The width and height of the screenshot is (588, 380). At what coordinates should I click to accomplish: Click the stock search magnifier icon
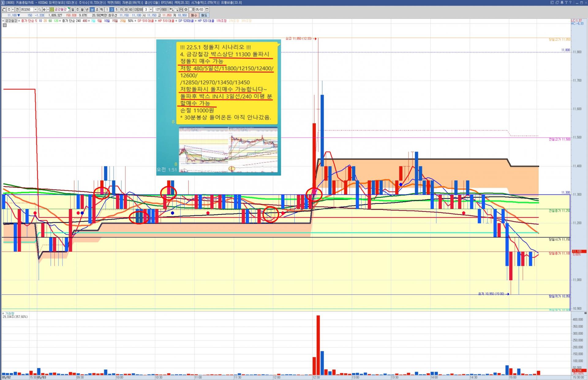(x=40, y=9)
